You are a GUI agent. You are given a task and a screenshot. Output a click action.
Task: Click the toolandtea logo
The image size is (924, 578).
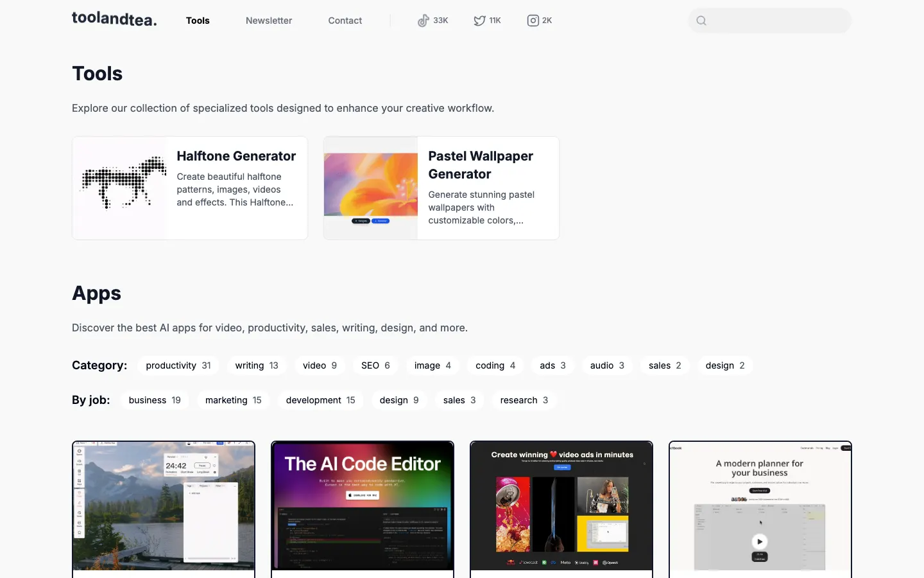point(114,19)
